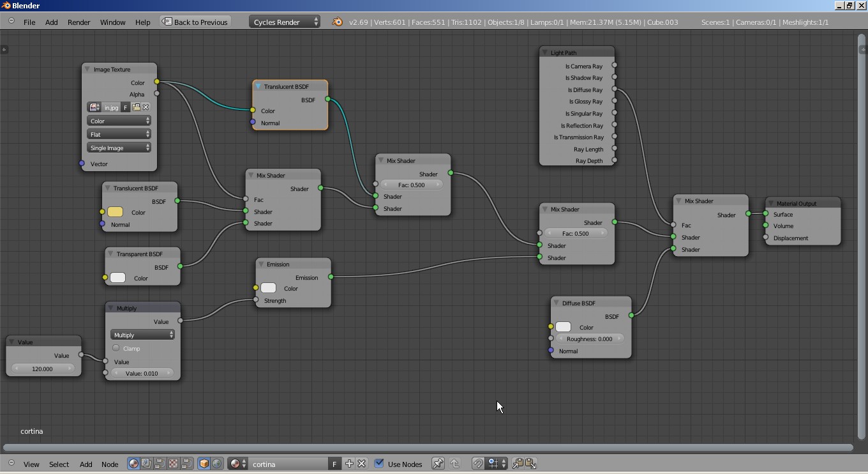868x474 pixels.
Task: Open the Node menu in header
Action: coord(110,464)
